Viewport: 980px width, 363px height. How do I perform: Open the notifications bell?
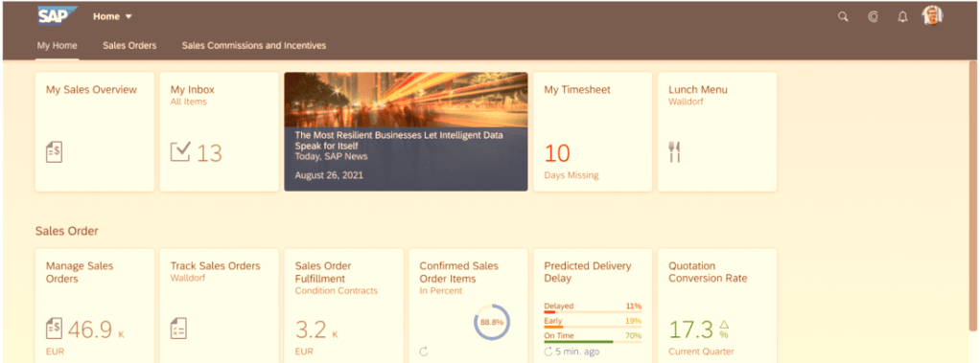[902, 17]
